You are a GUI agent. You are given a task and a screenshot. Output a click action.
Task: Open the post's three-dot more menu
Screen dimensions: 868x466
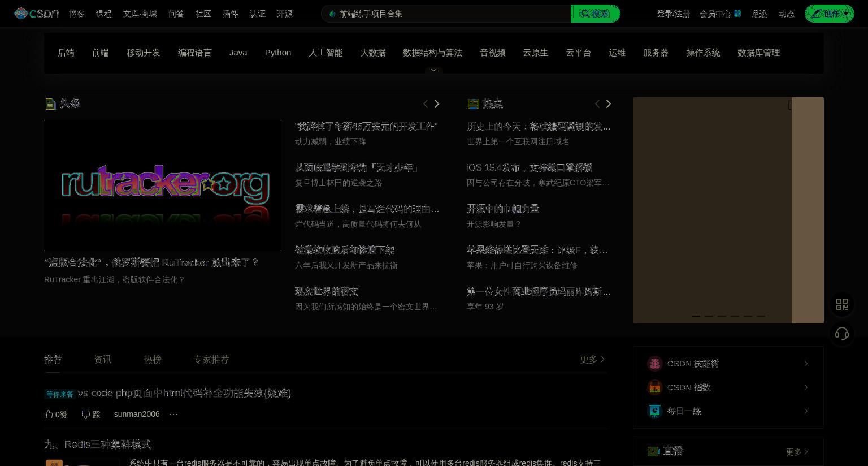coord(173,414)
